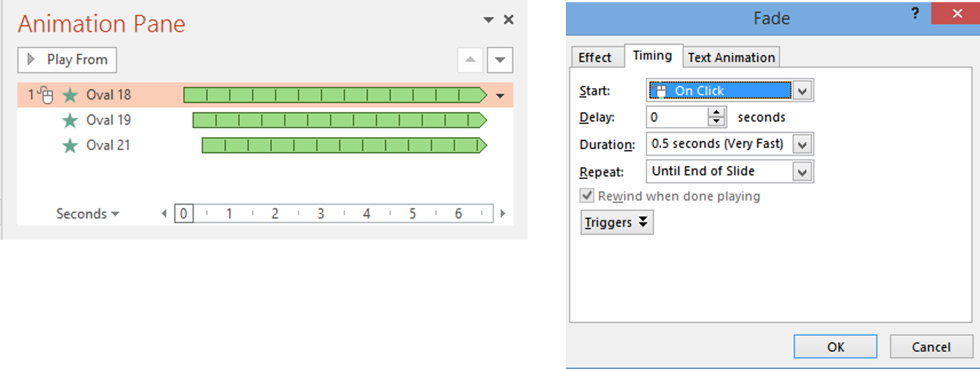Close the Animation Pane
This screenshot has height=369, width=980.
[509, 20]
